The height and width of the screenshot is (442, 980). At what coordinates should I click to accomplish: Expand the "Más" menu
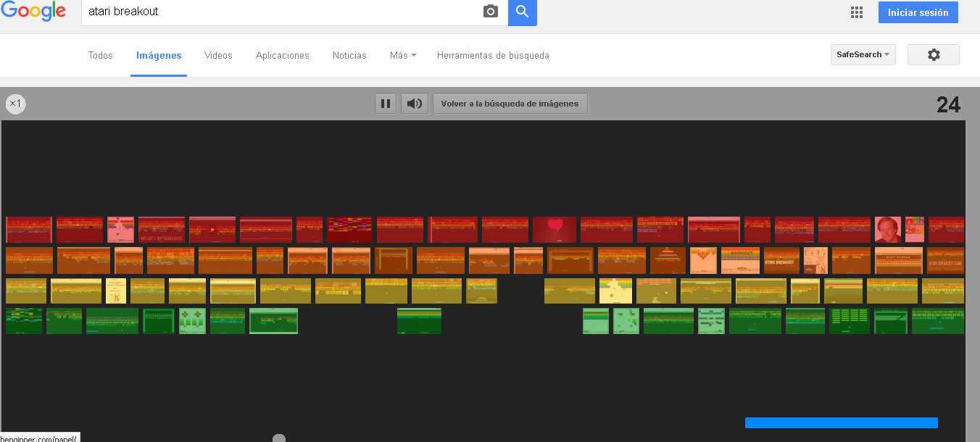tap(403, 55)
